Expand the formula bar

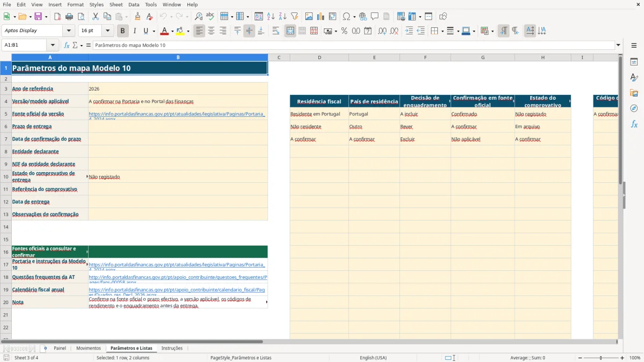pos(618,46)
